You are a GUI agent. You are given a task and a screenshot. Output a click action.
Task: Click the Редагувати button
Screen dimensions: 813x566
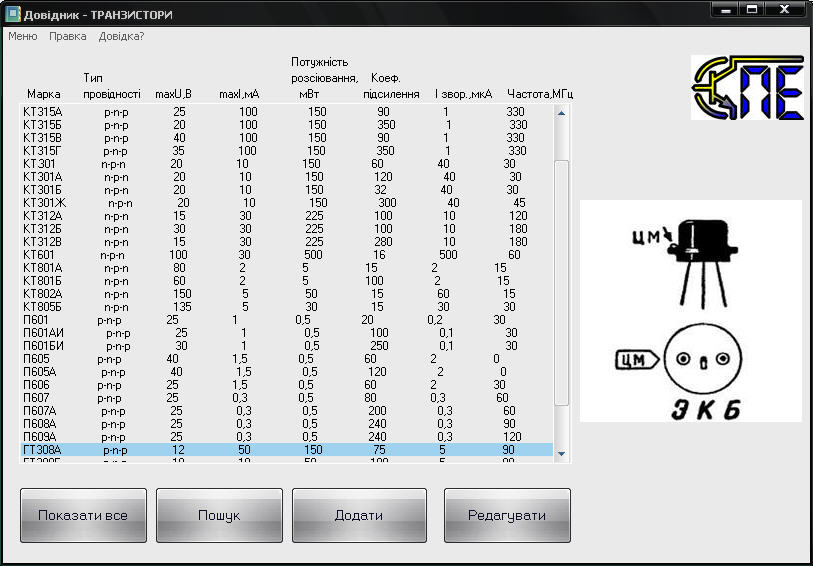(x=507, y=515)
